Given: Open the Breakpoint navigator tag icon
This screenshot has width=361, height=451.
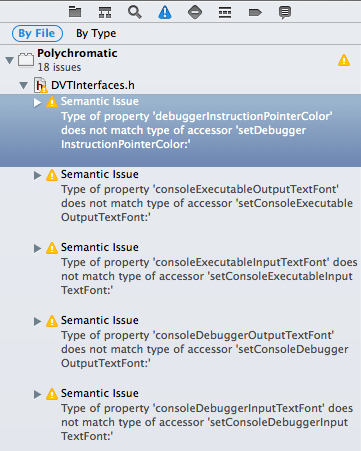Looking at the screenshot, I should [x=255, y=13].
